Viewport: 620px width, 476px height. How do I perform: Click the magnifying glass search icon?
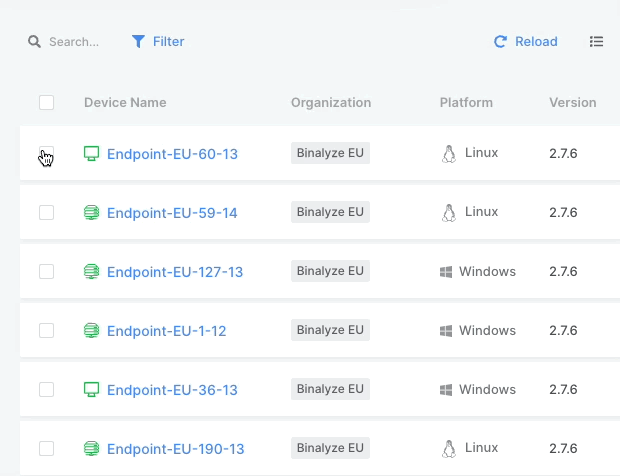tap(34, 42)
